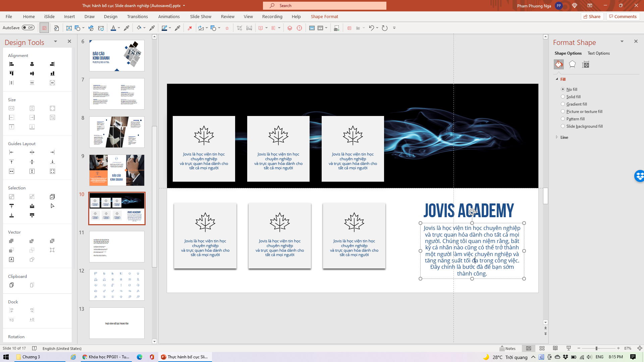Open the Shape Format tab

point(324,16)
